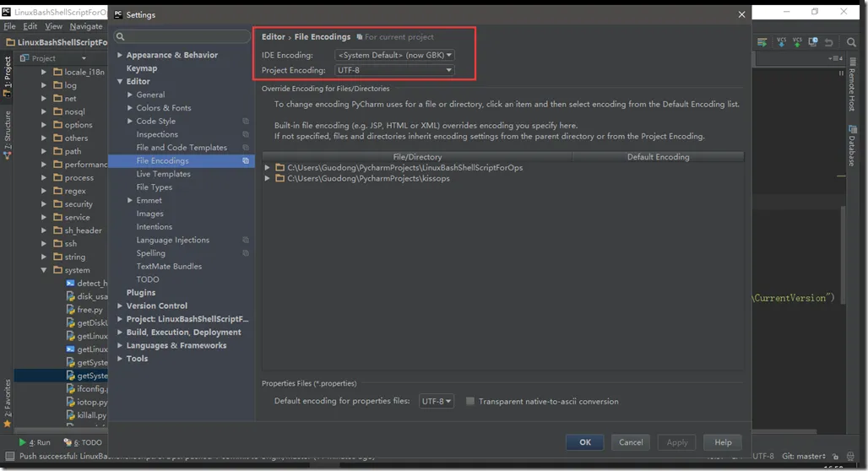Open the 2: Favorites tool window stripe
The height and width of the screenshot is (471, 868).
click(x=8, y=403)
